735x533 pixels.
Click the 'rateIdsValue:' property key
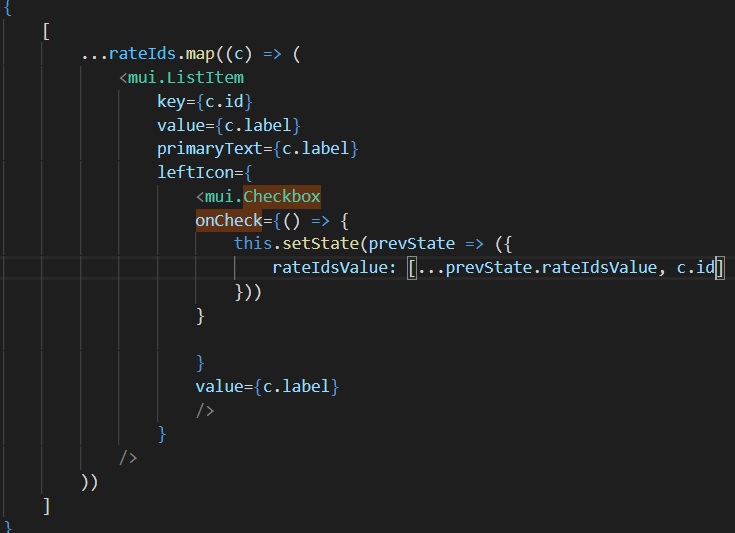click(335, 268)
